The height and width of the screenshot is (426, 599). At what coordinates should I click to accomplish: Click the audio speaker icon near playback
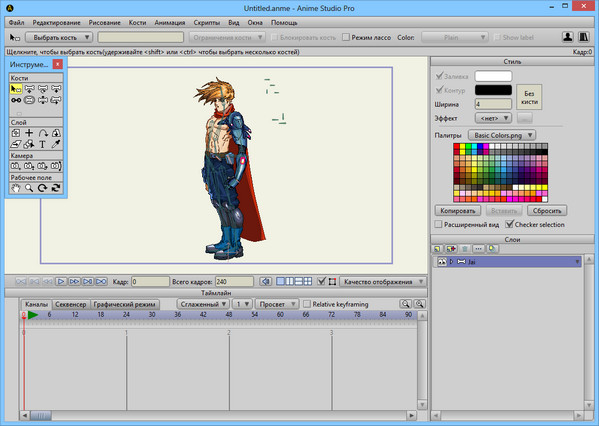(x=266, y=282)
